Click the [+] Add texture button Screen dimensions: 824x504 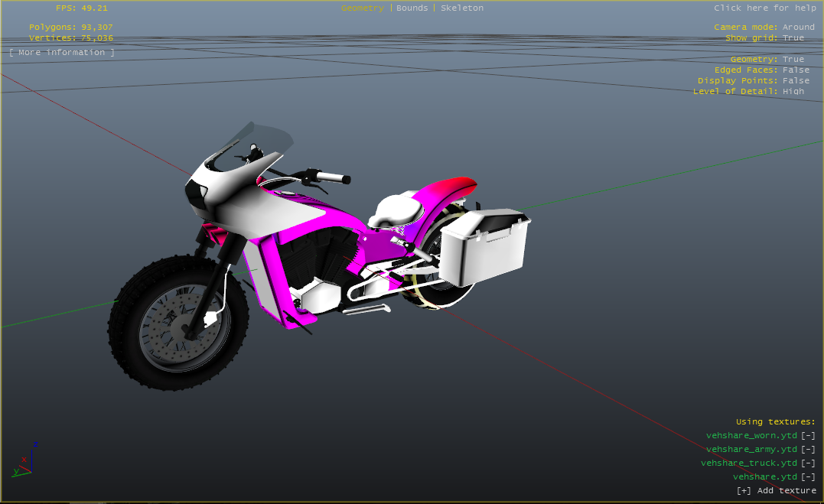(x=776, y=490)
